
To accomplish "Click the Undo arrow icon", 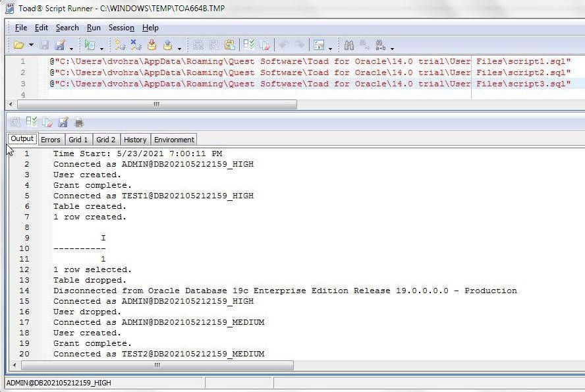I will [283, 45].
